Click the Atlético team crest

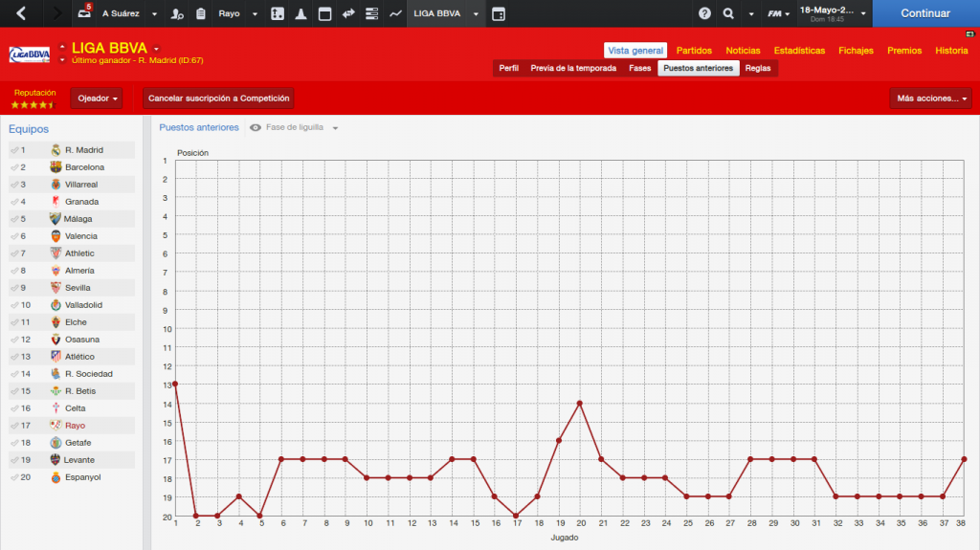(x=56, y=356)
